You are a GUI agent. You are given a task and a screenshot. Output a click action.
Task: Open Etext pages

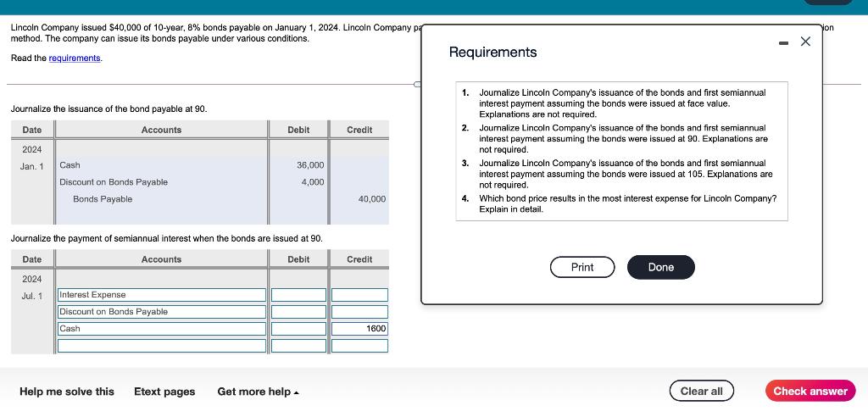(164, 392)
